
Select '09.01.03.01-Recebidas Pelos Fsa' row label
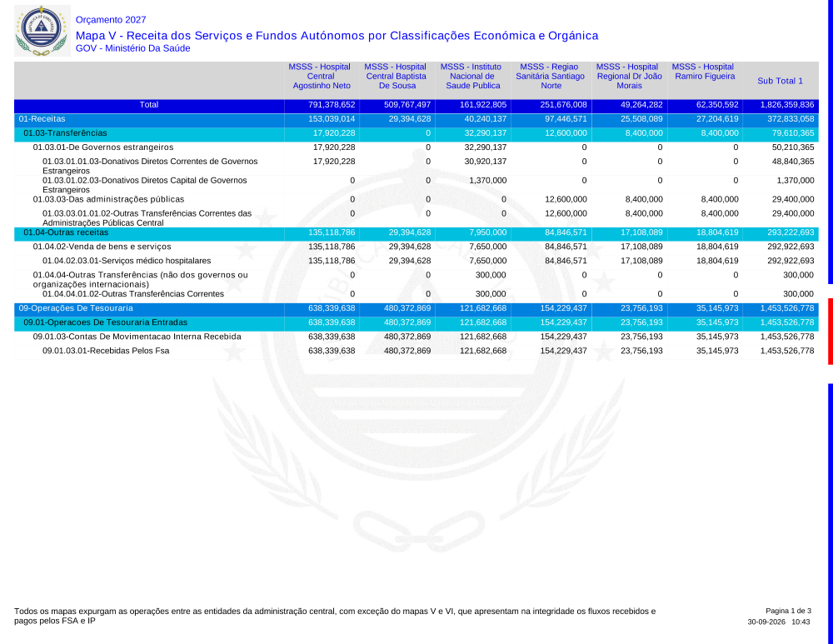(106, 351)
